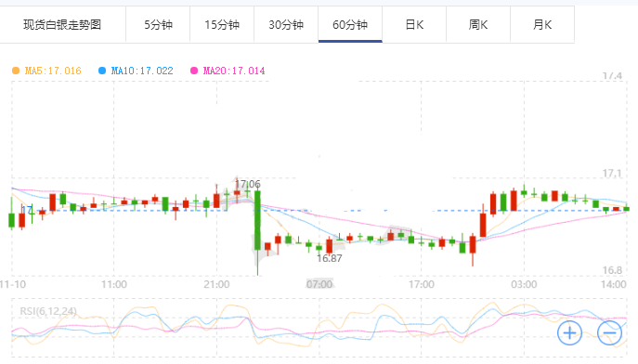
Task: Click the MA5:17.016 legend label
Action: [53, 71]
